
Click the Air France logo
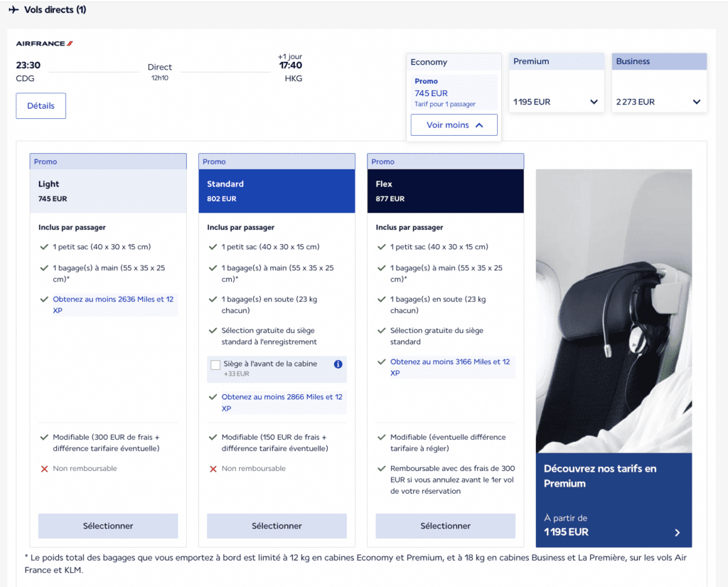[x=45, y=43]
